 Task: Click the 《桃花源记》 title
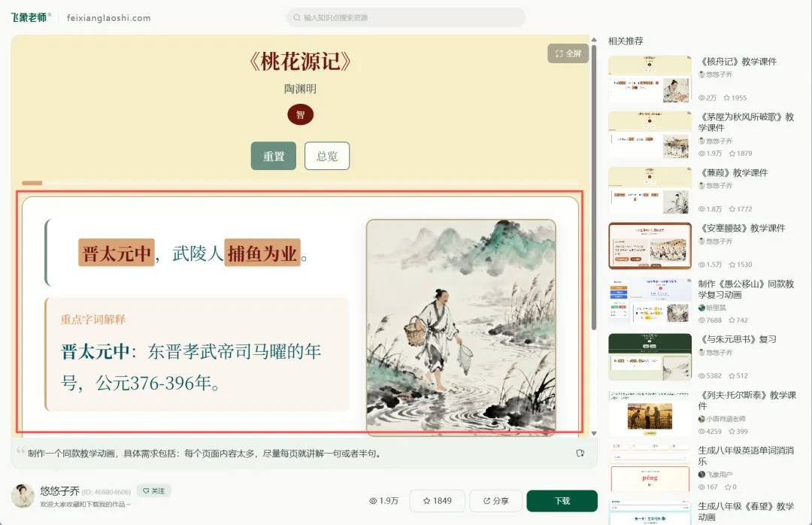pyautogui.click(x=300, y=62)
